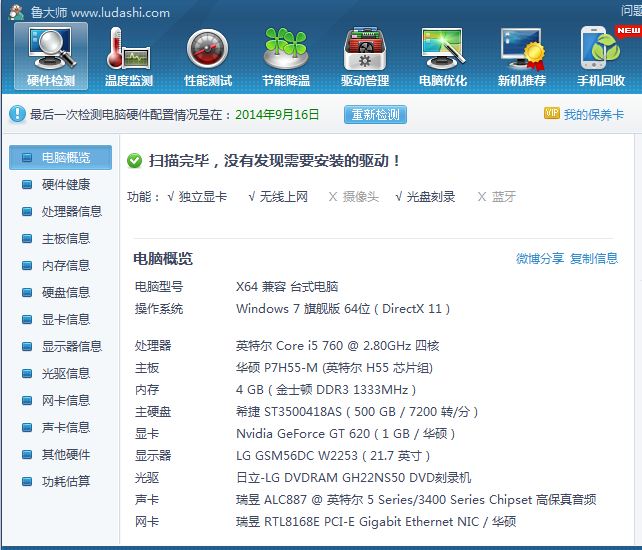Screen dimensions: 642x550
Task: Open the 新机推荐 new PC recommendation icon
Action: [522, 55]
